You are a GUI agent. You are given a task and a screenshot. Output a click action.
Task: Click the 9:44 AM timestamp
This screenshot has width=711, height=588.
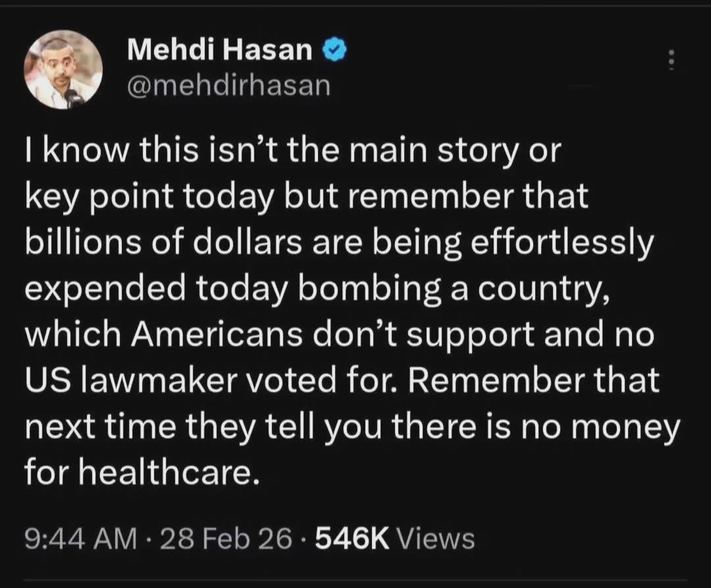(80, 539)
